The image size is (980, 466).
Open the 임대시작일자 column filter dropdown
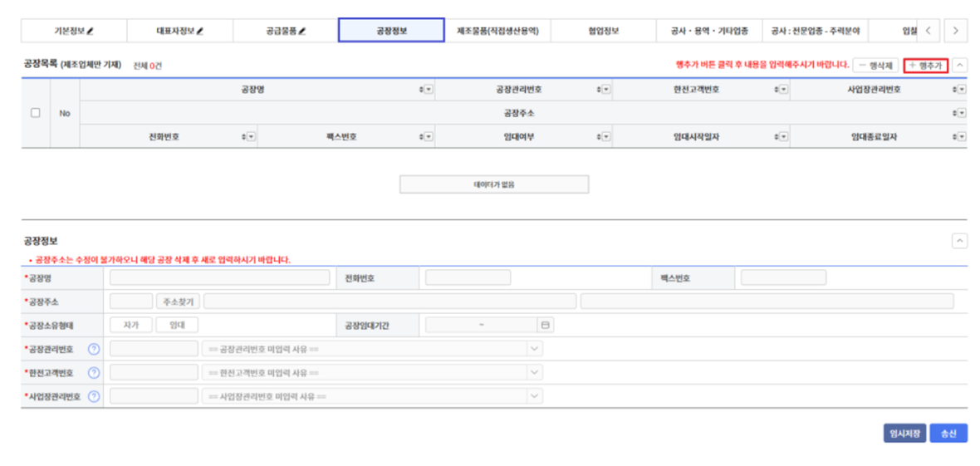784,136
